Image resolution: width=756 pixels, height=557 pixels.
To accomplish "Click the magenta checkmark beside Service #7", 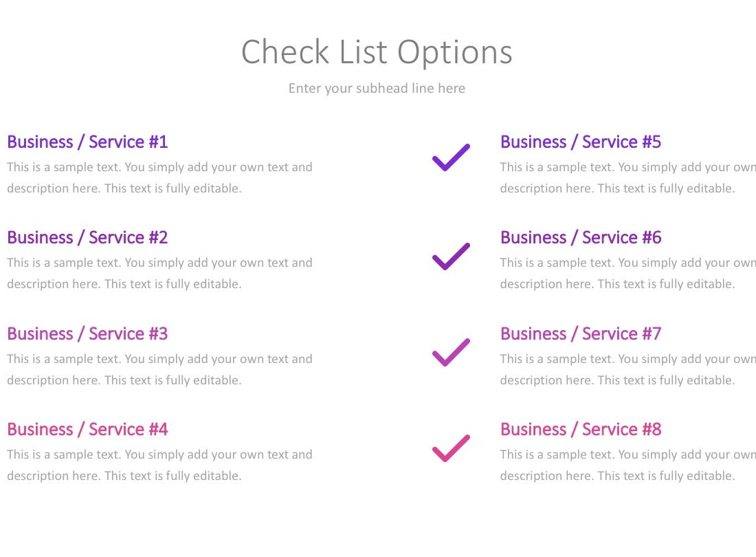I will click(451, 352).
